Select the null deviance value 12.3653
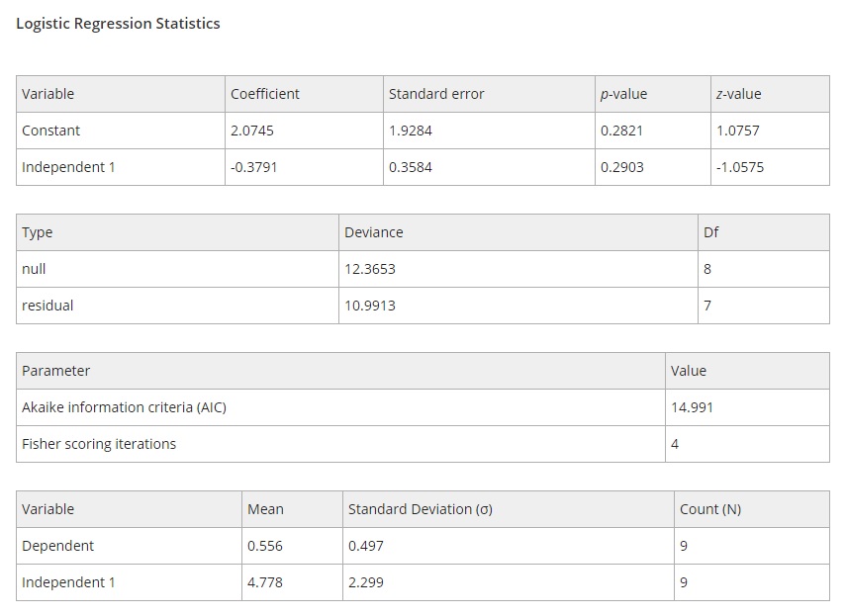The width and height of the screenshot is (846, 616). [x=370, y=268]
